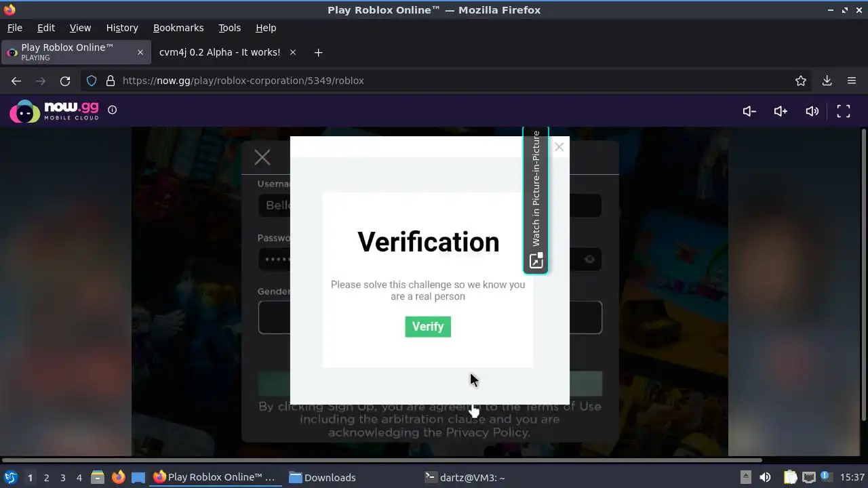Open the notification tray icon

tap(826, 476)
